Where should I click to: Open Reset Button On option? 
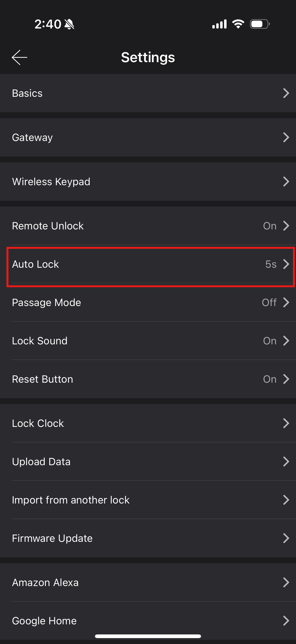[270, 379]
